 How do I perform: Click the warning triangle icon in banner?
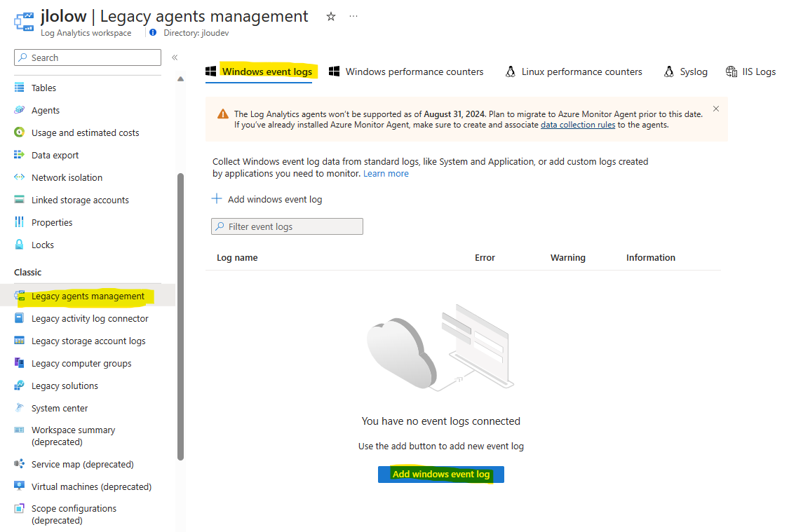[x=223, y=114]
